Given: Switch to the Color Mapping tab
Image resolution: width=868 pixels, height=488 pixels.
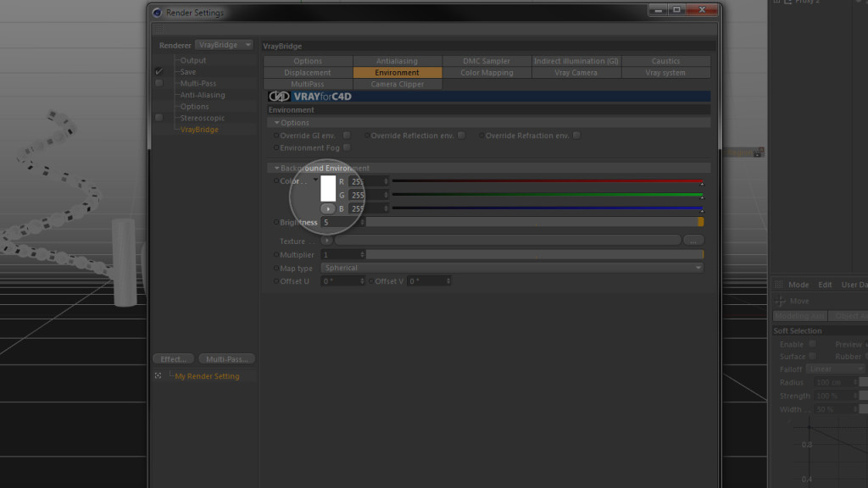Looking at the screenshot, I should [487, 73].
